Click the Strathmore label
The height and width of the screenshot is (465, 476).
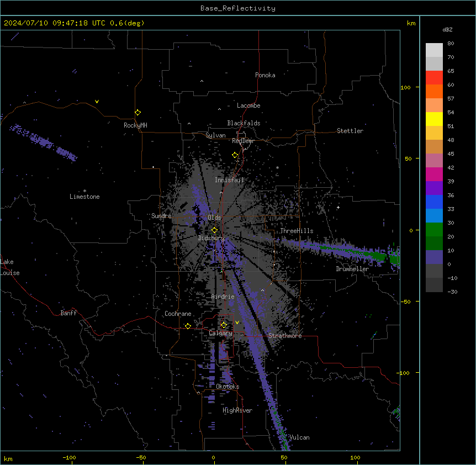click(285, 336)
